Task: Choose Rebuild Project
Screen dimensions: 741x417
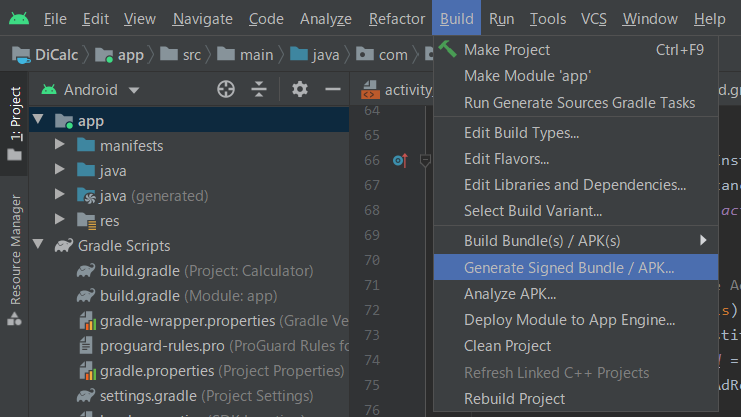Action: click(576, 399)
